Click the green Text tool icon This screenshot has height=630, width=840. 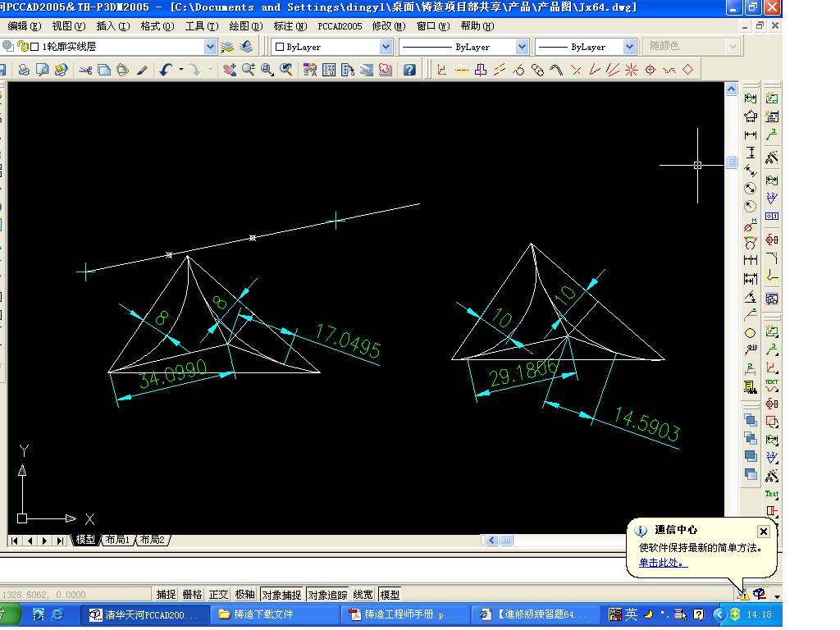(771, 494)
